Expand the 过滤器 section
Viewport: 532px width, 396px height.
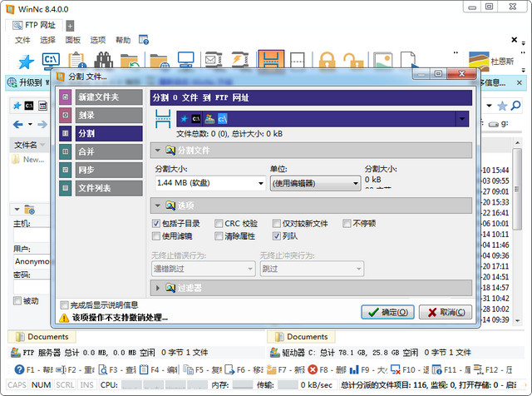[x=158, y=288]
